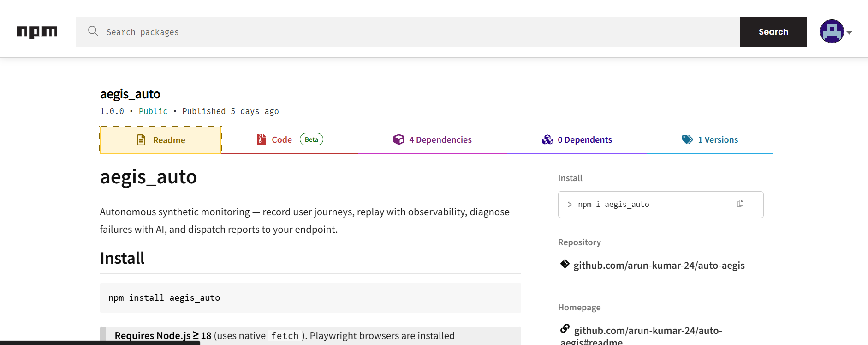Click the large aegis_auto readme heading
The height and width of the screenshot is (345, 868).
pyautogui.click(x=149, y=177)
